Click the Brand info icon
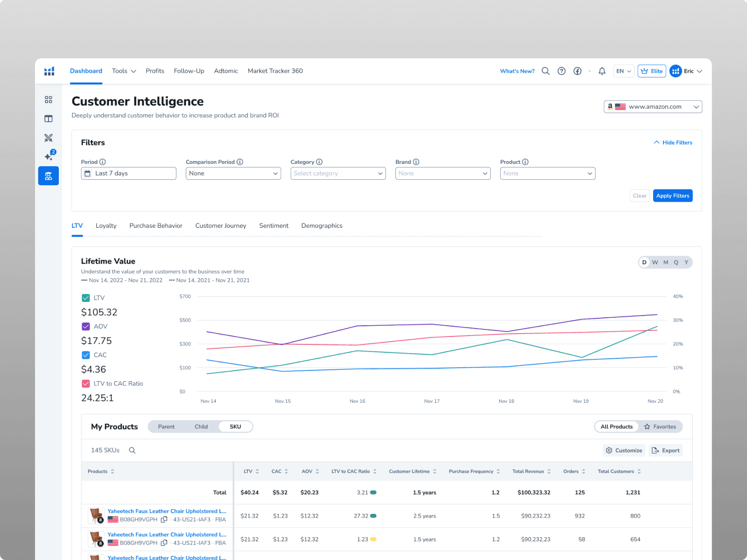The width and height of the screenshot is (747, 560). click(x=416, y=162)
